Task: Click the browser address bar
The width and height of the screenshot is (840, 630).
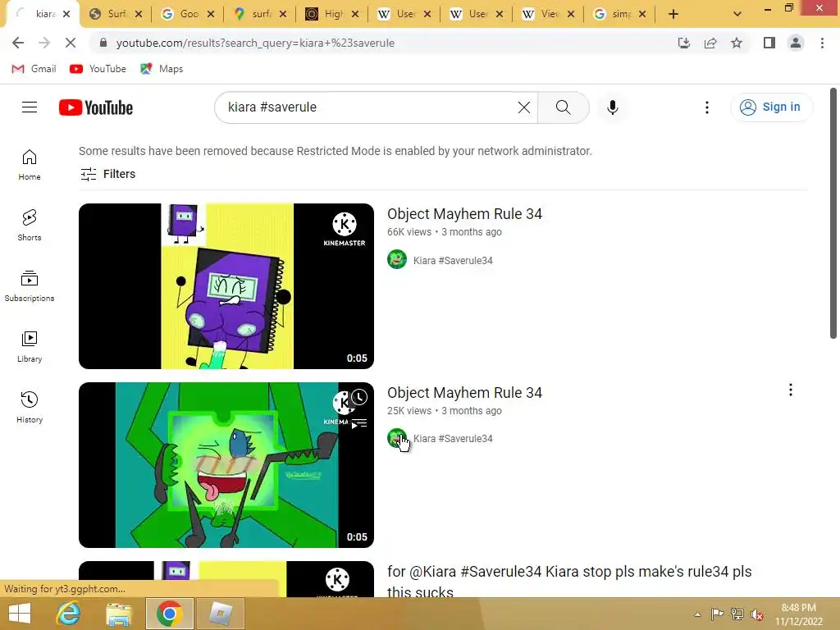Action: tap(383, 43)
